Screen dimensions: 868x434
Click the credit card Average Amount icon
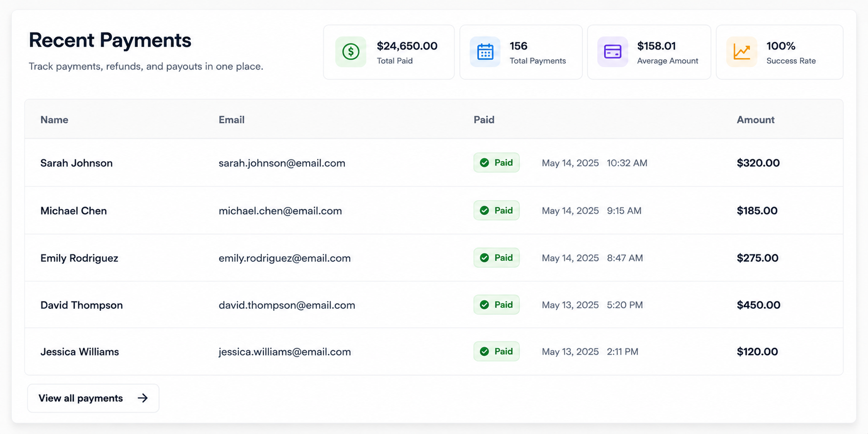click(613, 52)
